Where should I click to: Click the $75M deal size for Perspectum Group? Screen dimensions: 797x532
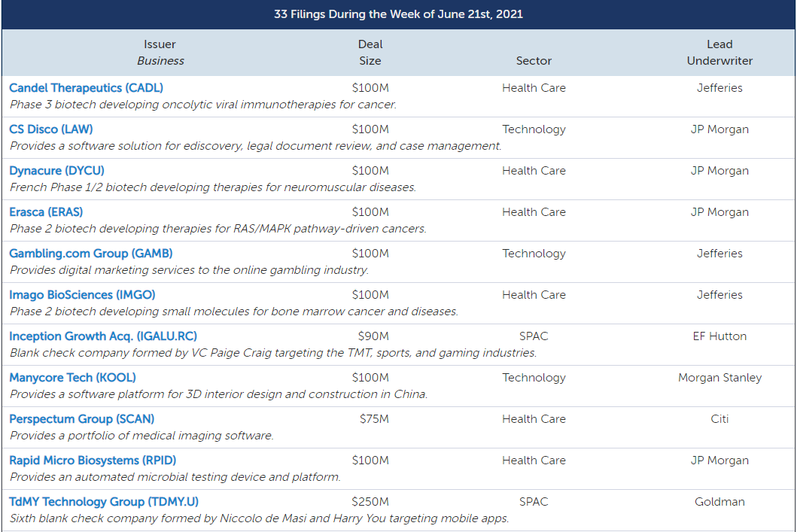(x=374, y=419)
